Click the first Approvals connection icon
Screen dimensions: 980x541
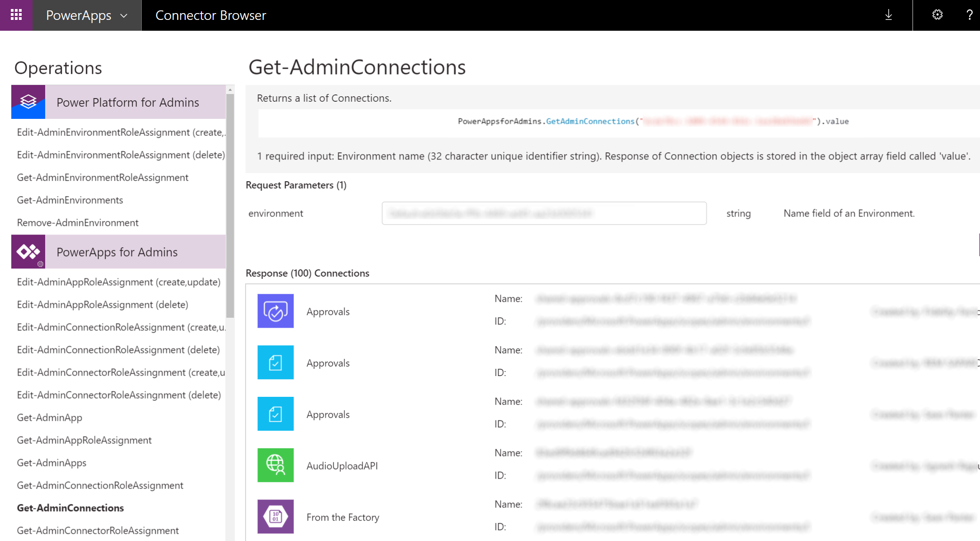275,311
